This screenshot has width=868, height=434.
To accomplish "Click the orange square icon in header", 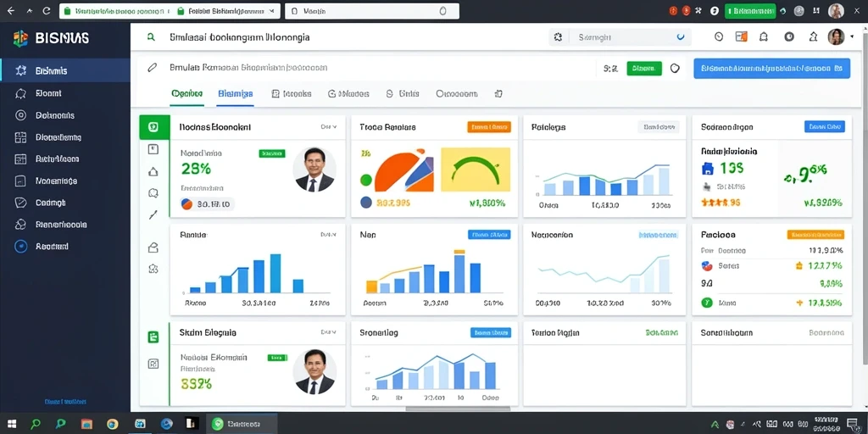I will coord(741,37).
